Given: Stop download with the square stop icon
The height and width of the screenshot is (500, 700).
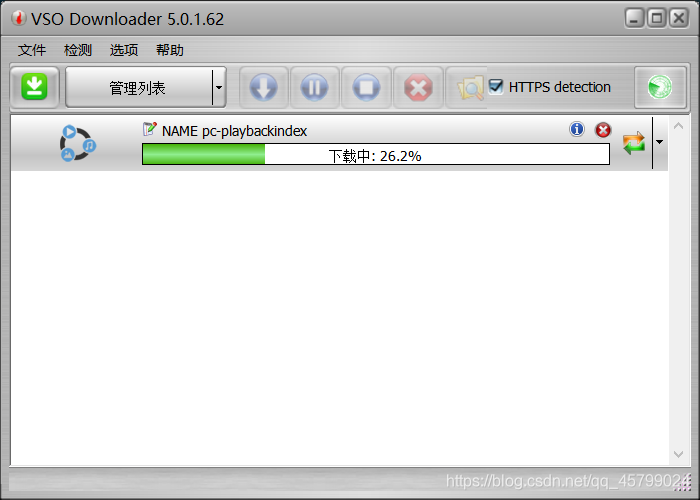Looking at the screenshot, I should click(x=366, y=87).
